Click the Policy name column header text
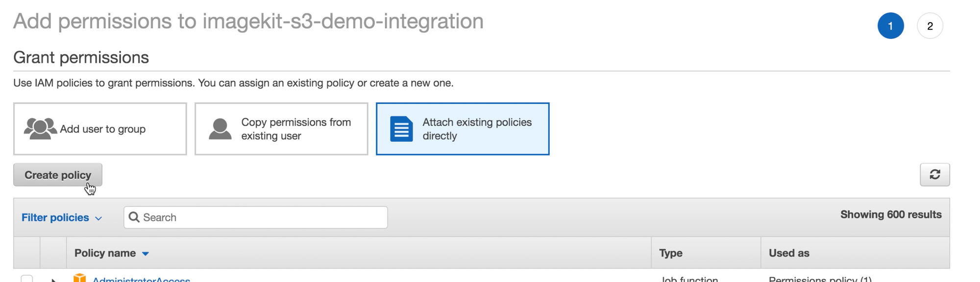 click(x=105, y=253)
